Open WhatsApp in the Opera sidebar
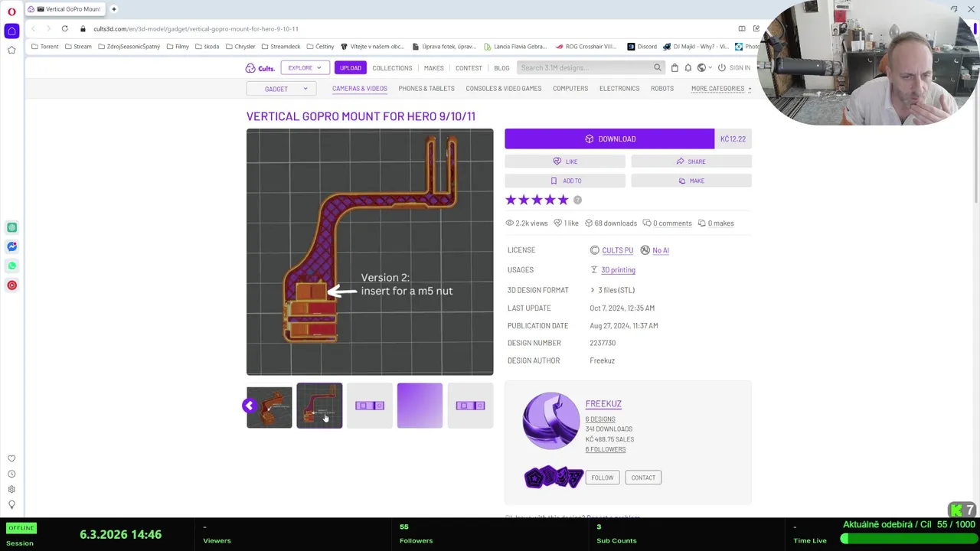 [11, 266]
